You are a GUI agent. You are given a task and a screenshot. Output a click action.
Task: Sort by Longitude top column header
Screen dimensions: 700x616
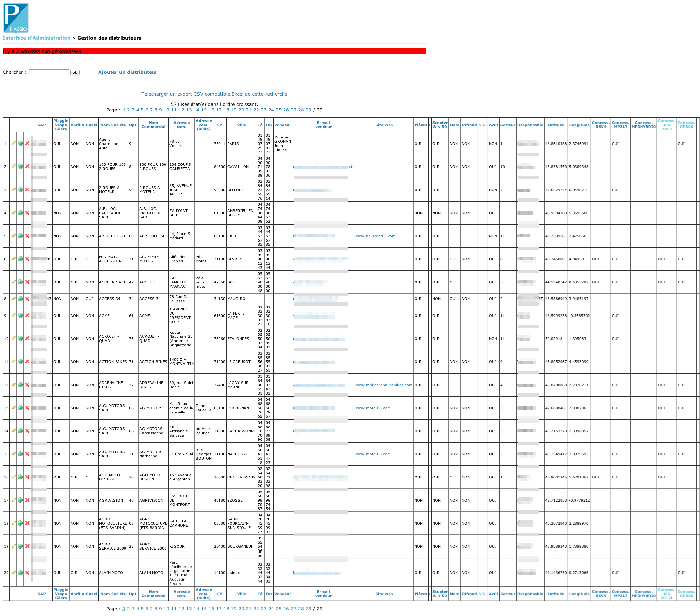click(x=579, y=125)
